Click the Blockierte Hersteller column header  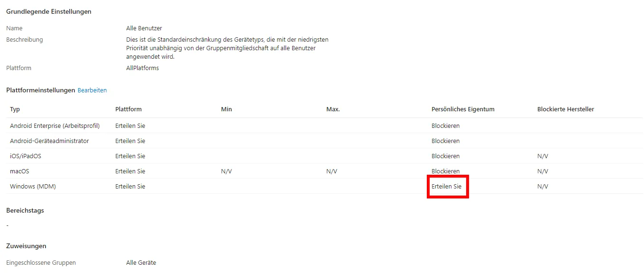(565, 109)
